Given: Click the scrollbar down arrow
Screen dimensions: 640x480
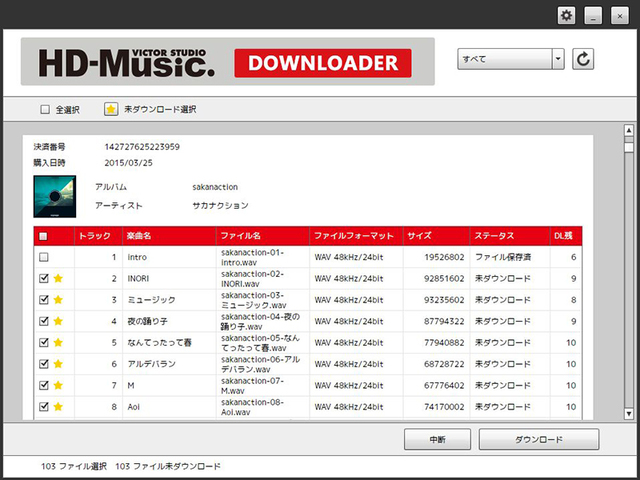Looking at the screenshot, I should (629, 413).
